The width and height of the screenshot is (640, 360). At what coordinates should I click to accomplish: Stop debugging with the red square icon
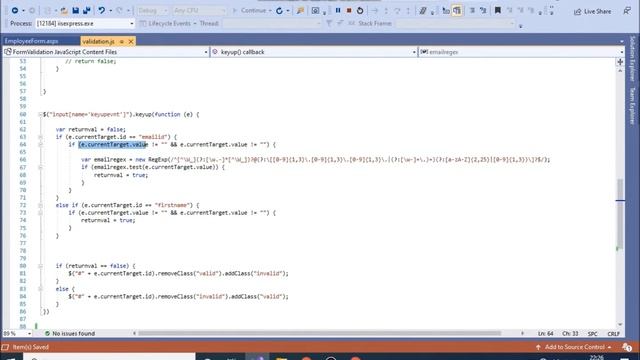tap(349, 11)
